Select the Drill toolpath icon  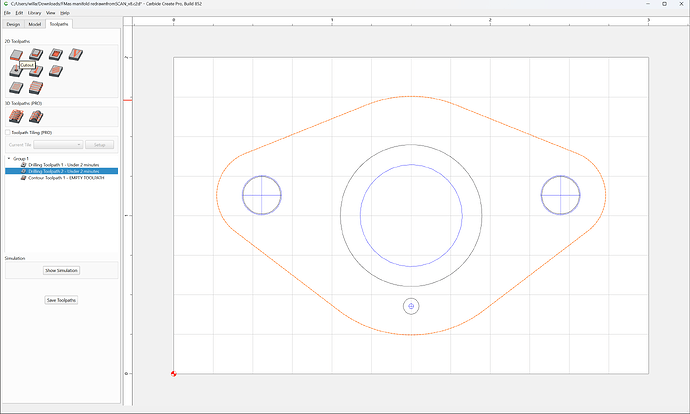click(x=15, y=71)
